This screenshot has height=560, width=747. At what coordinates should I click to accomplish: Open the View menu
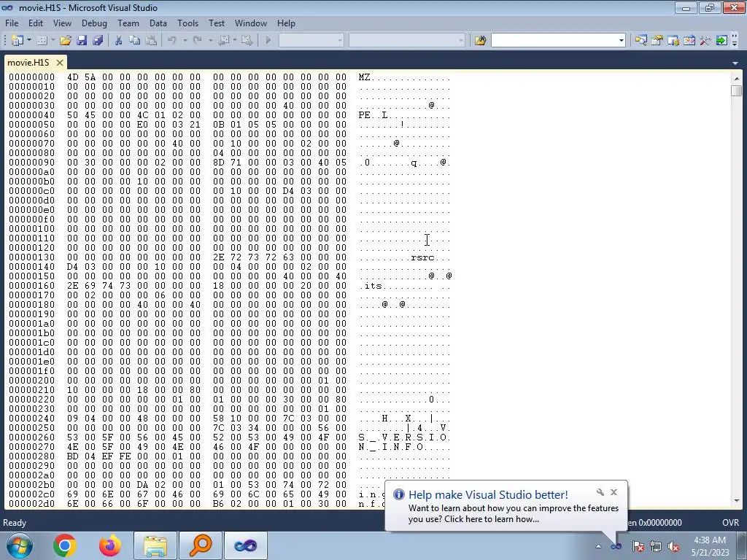tap(62, 23)
